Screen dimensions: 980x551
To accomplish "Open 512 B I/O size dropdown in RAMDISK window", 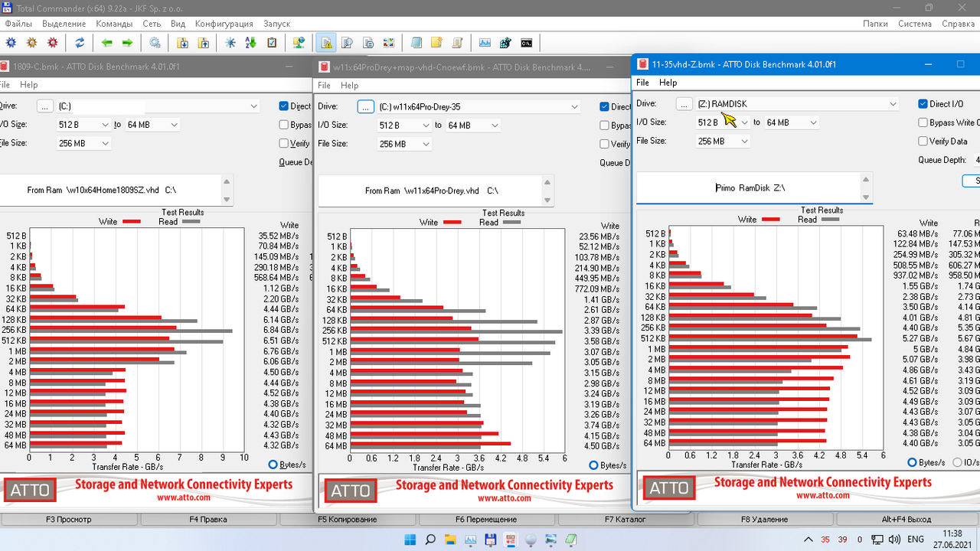I will [x=722, y=122].
